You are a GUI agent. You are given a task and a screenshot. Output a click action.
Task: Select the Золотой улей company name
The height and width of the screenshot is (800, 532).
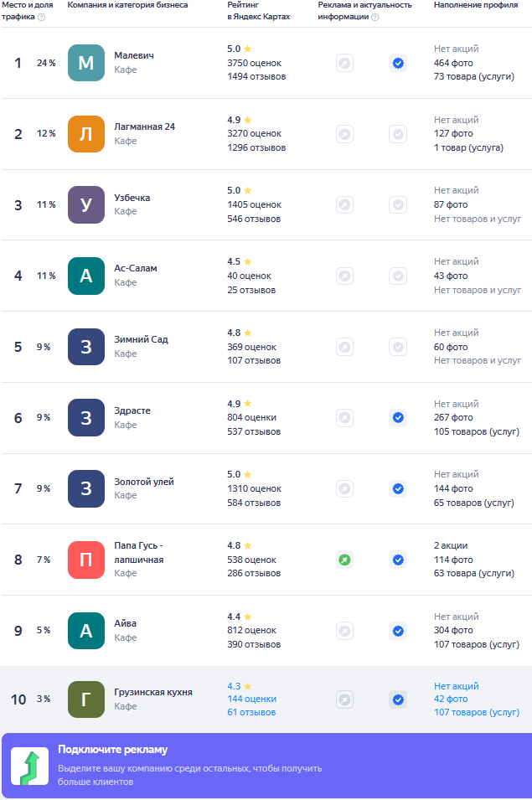[144, 482]
